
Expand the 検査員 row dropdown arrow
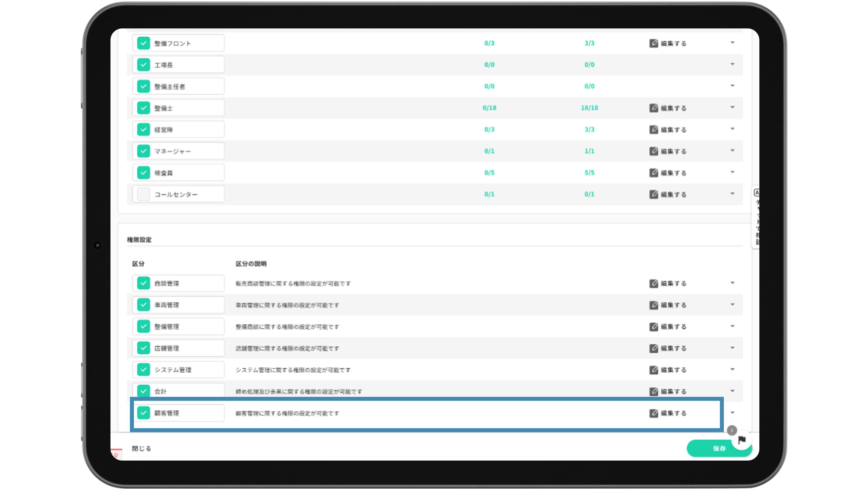732,172
